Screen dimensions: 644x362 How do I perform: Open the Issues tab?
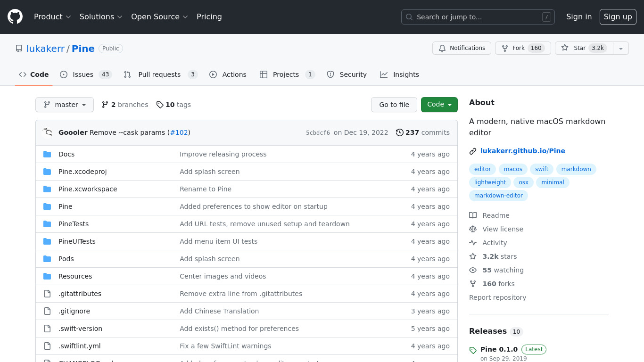click(86, 74)
